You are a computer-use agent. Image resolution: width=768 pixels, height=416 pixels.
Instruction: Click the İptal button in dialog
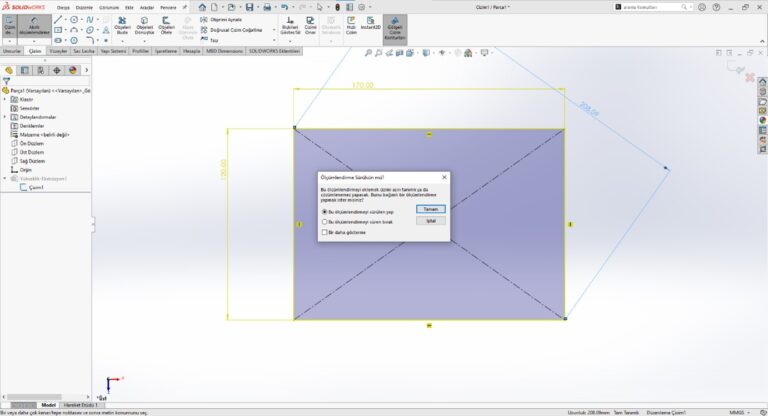tap(430, 221)
